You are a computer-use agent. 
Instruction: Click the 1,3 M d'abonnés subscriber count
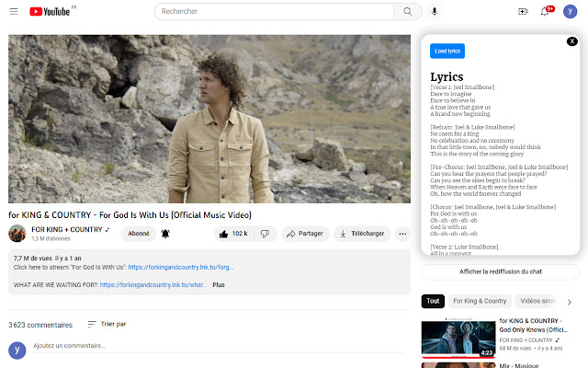point(51,238)
